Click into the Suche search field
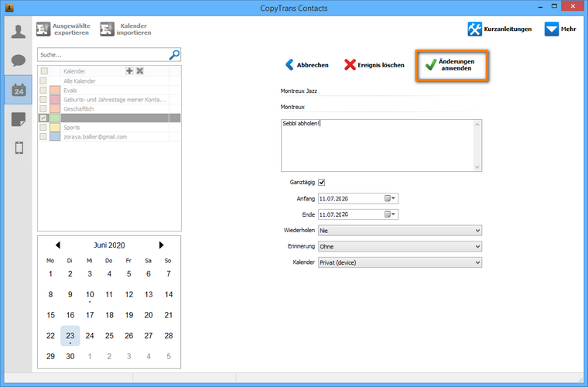Viewport: 588px width, 387px height. (104, 55)
